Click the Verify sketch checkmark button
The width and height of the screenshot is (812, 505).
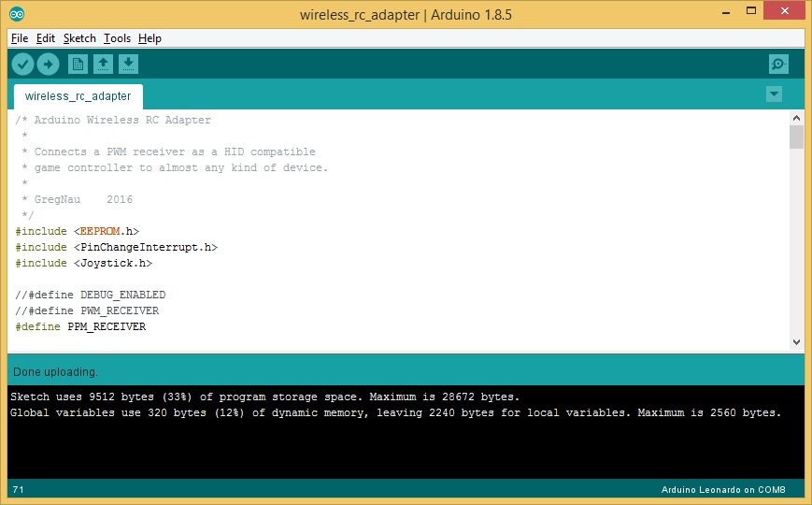point(22,65)
